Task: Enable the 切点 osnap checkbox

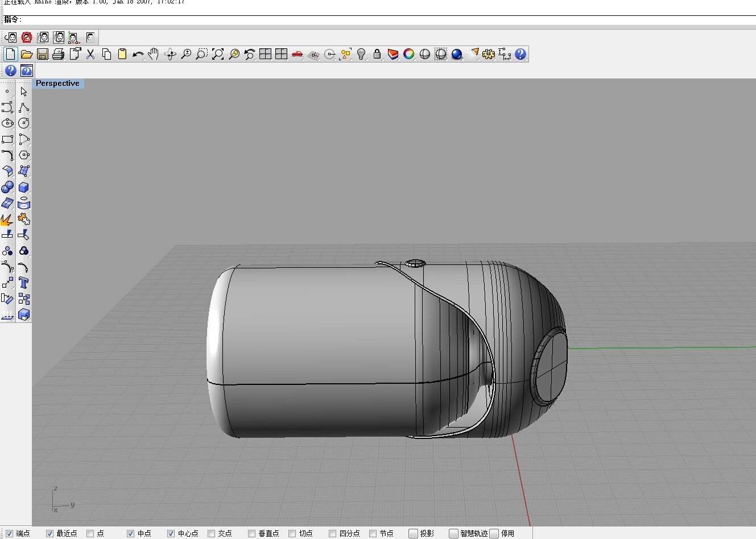Action: tap(292, 533)
